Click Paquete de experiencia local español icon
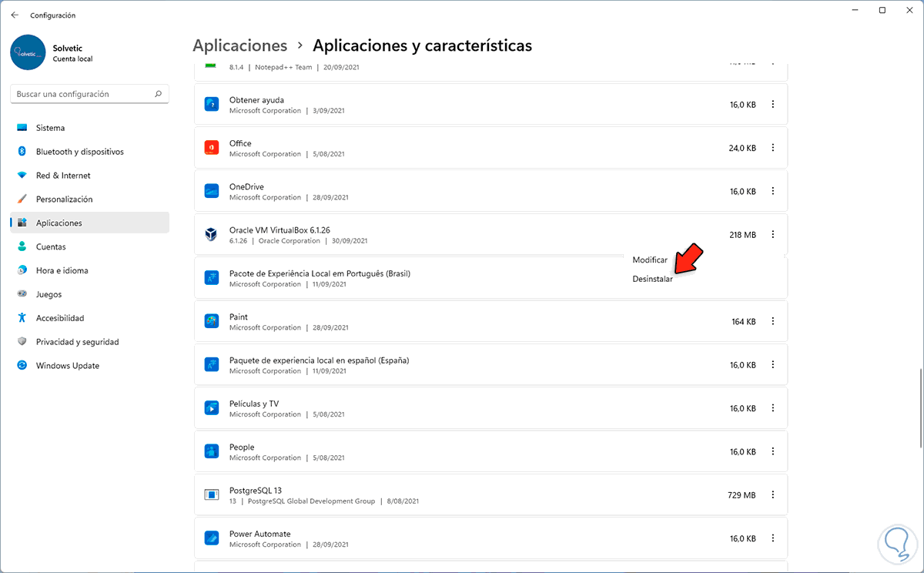Viewport: 924px width, 573px height. click(211, 364)
